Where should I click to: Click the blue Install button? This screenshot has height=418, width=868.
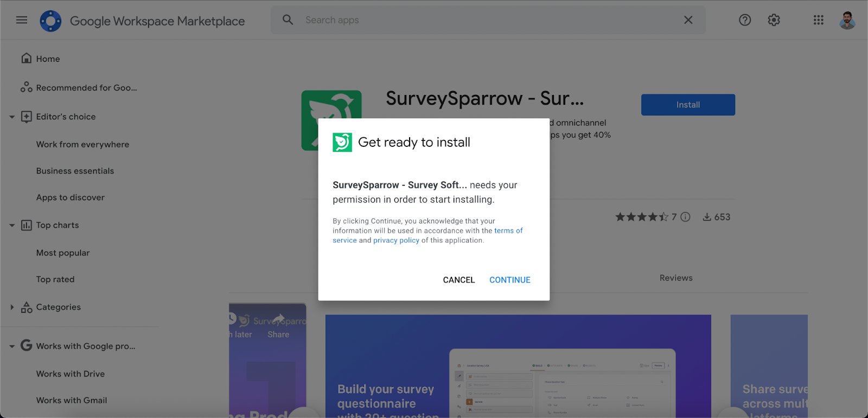click(x=688, y=105)
